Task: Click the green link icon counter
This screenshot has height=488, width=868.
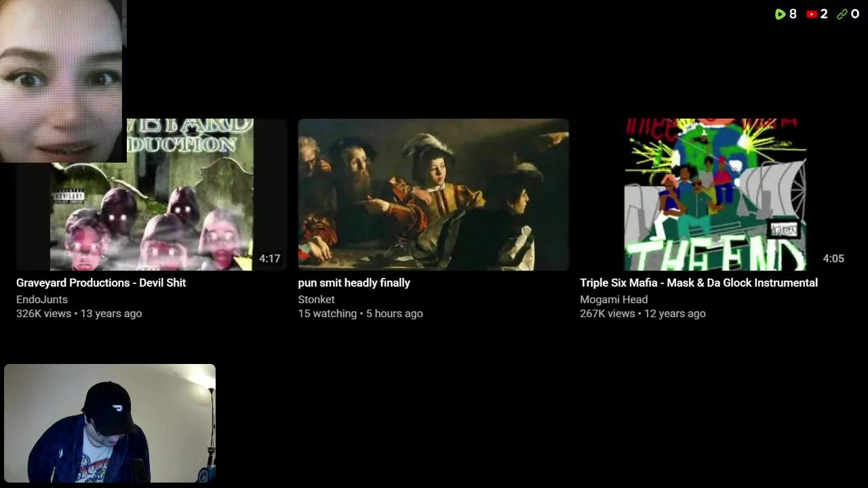Action: point(848,14)
